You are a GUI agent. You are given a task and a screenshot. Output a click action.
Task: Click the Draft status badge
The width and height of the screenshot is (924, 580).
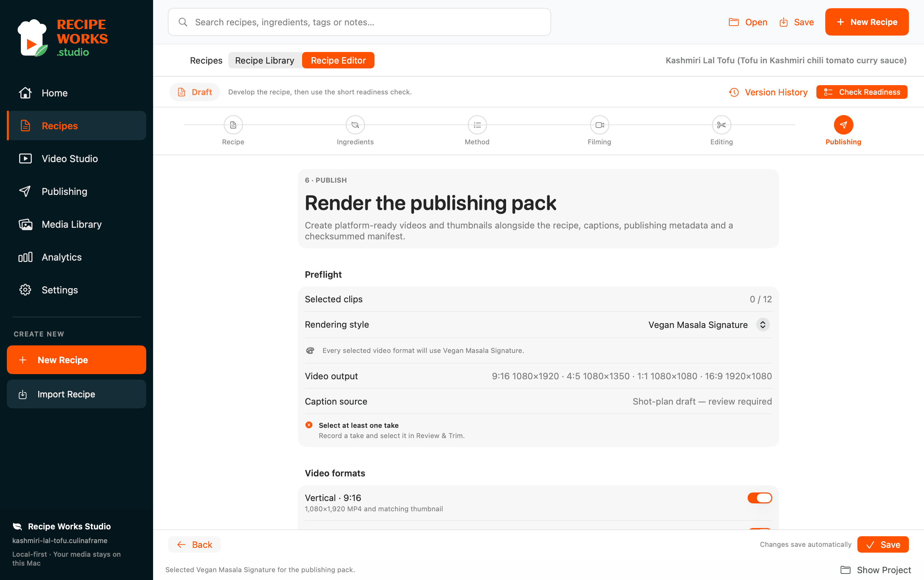(x=195, y=92)
